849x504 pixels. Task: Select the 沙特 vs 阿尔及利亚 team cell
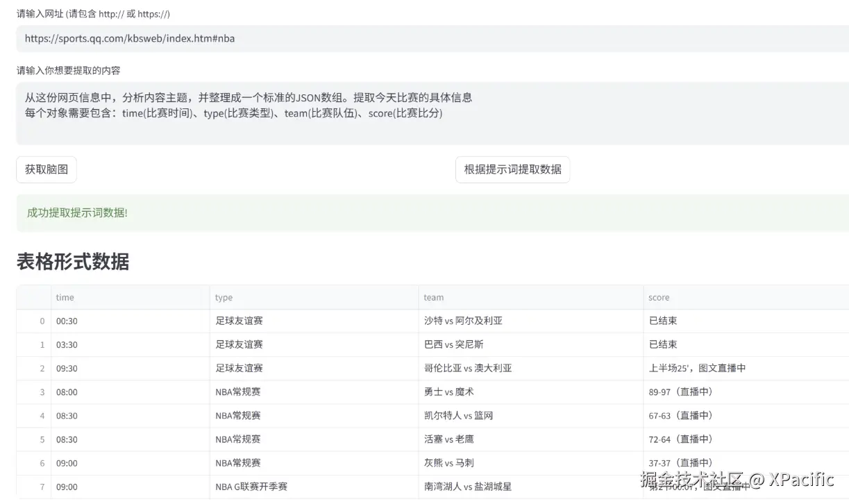(530, 321)
